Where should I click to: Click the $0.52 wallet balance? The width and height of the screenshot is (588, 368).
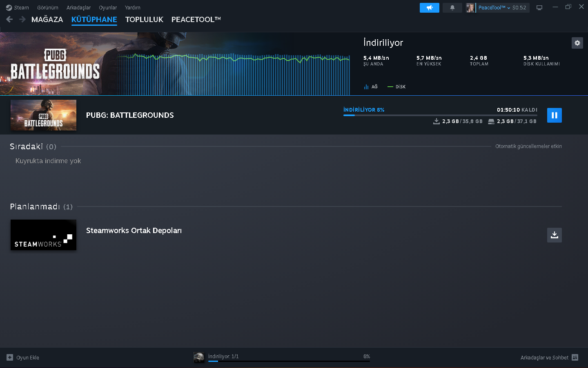click(519, 8)
